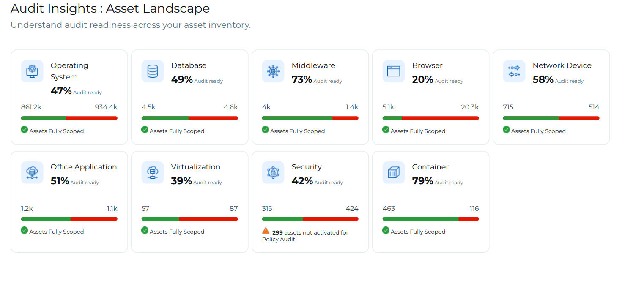This screenshot has width=644, height=281.
Task: Click the Virtualization 39% audit ready figure
Action: (x=181, y=181)
